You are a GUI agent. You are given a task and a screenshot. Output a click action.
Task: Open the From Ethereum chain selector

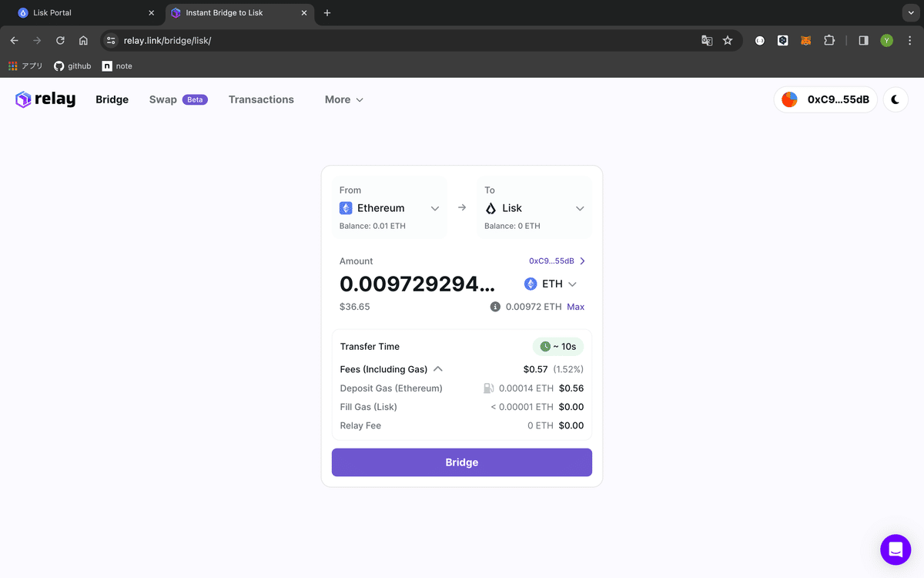(390, 208)
